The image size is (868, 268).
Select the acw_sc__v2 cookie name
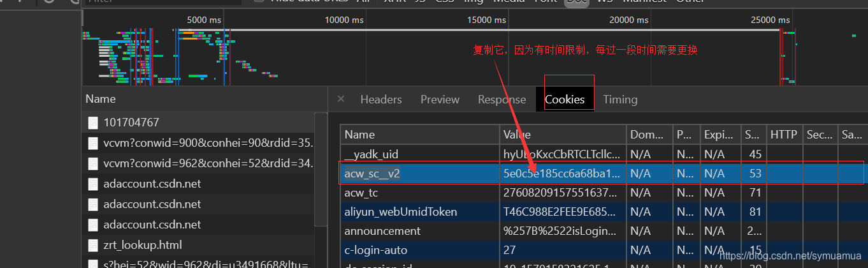[x=372, y=173]
